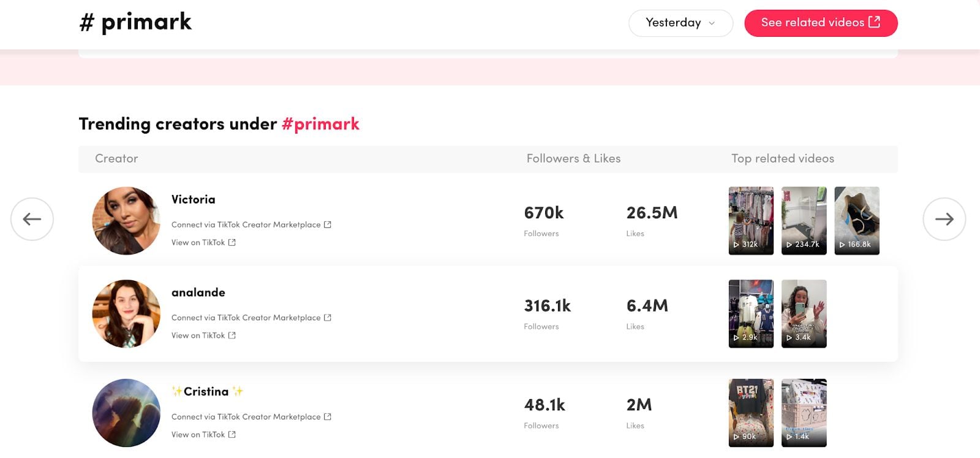Click analande's profile avatar

[126, 314]
